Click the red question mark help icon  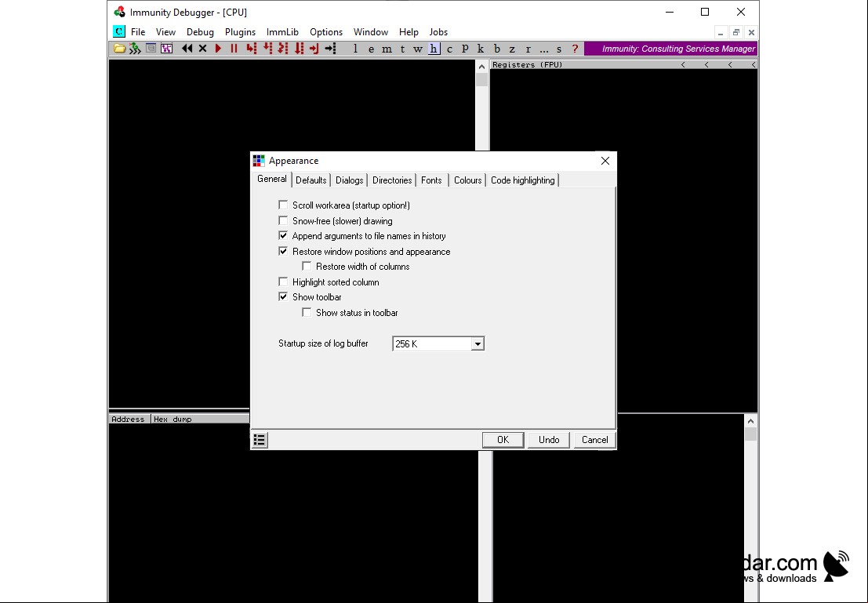click(576, 49)
